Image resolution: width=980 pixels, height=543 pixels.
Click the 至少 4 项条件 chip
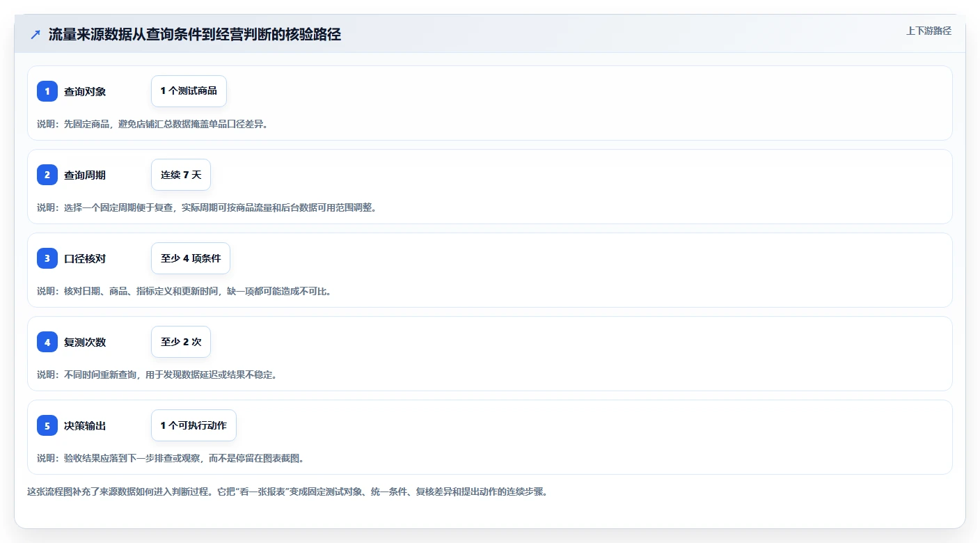pos(191,258)
